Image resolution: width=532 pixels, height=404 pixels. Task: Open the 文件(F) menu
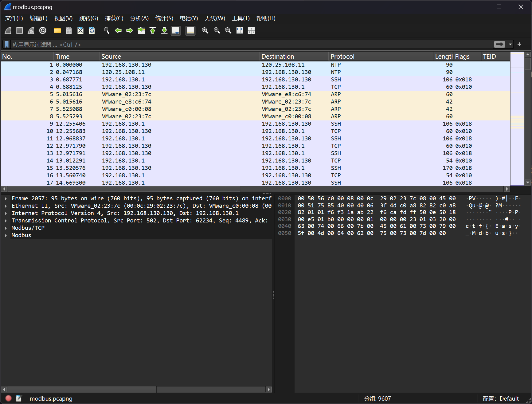pos(14,18)
